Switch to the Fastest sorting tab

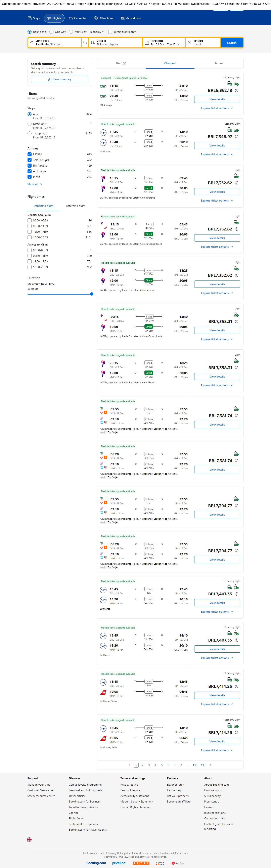(219, 63)
